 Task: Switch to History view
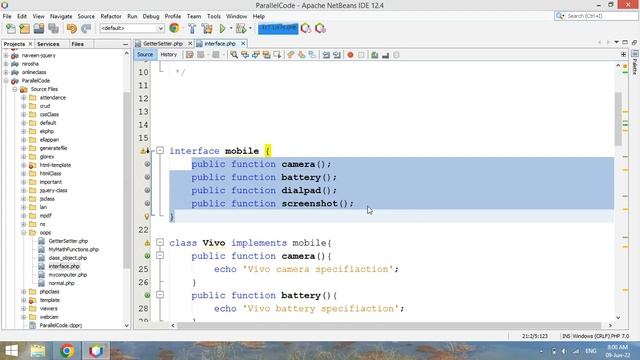(169, 55)
